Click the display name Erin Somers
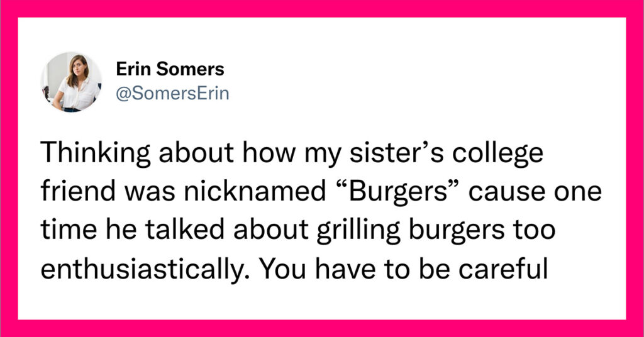Image resolution: width=644 pixels, height=337 pixels. click(x=170, y=69)
